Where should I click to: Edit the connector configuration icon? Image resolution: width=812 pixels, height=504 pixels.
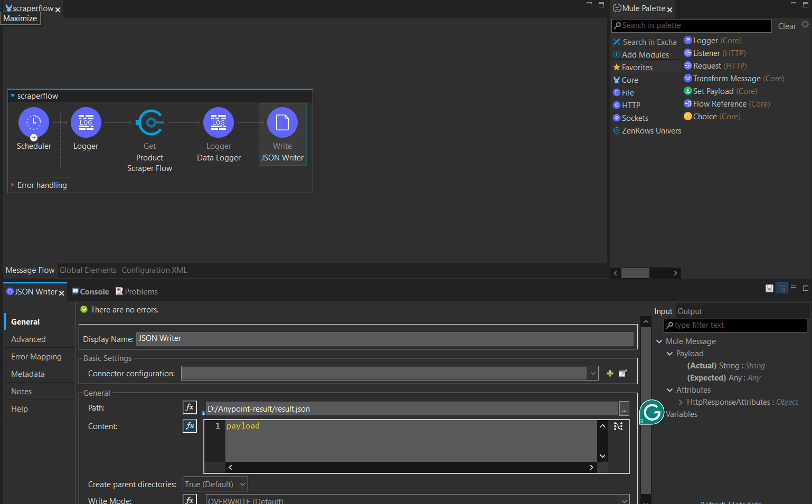coord(623,373)
